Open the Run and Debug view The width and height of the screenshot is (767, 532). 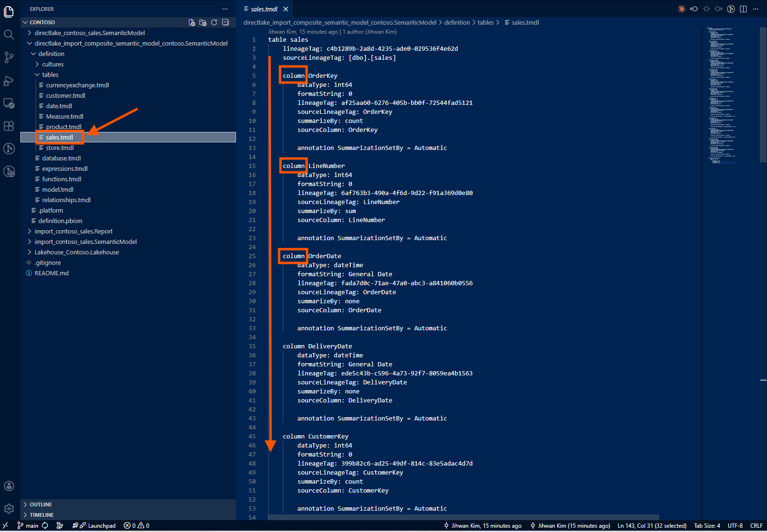click(9, 80)
